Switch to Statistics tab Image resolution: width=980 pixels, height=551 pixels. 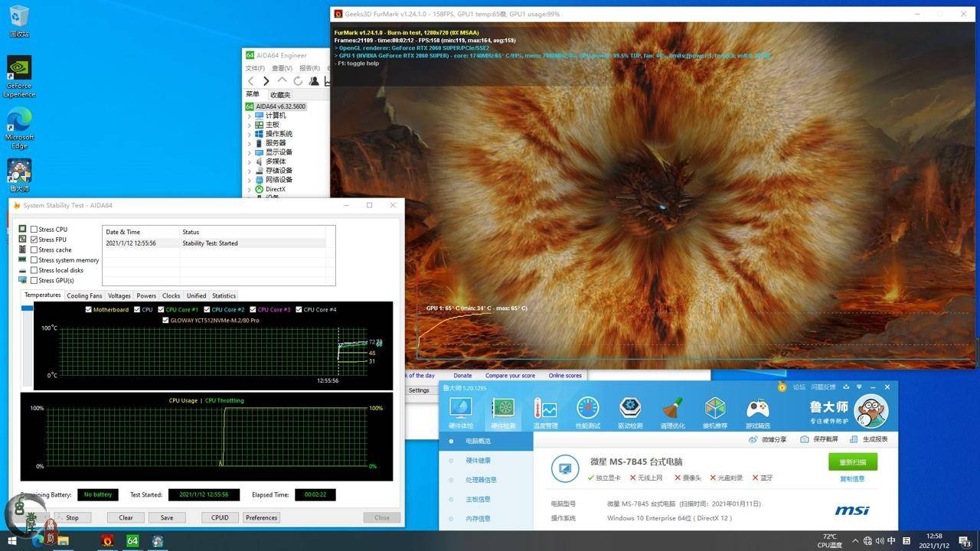(x=224, y=295)
